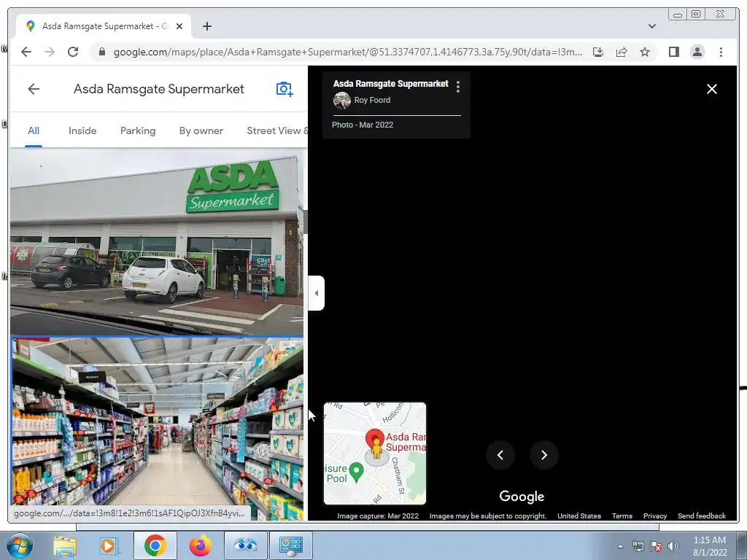Click the browser back arrow
Viewport: 747px width, 560px height.
pos(26,52)
